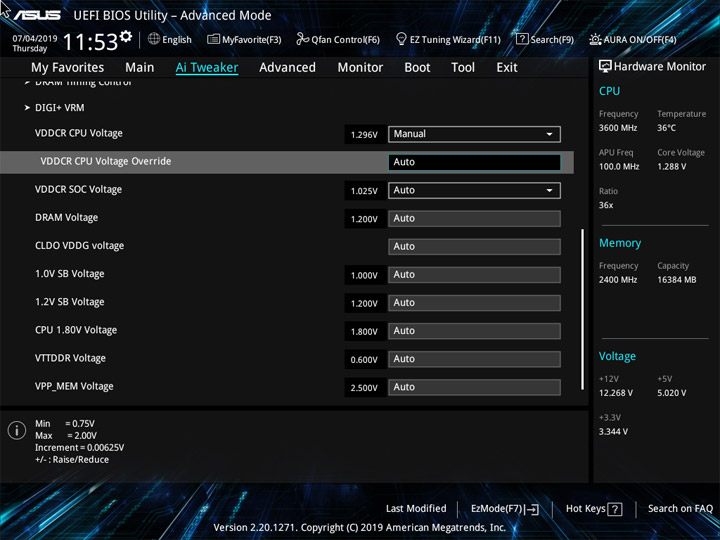Click Search on FAQ link
This screenshot has width=720, height=540.
point(680,509)
